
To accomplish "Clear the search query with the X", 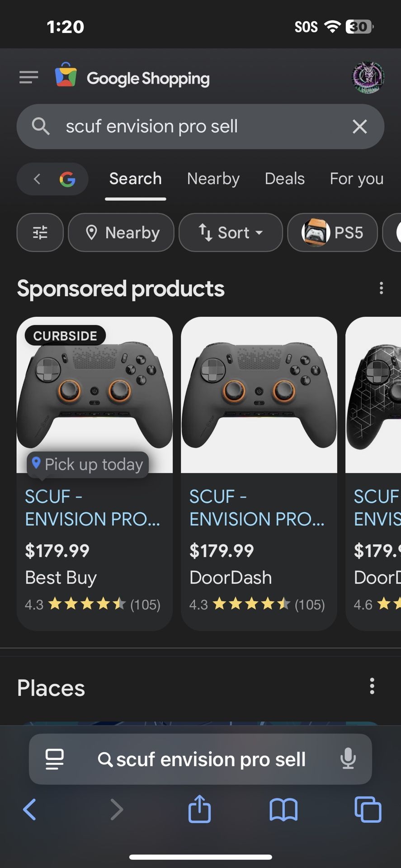I will (360, 127).
